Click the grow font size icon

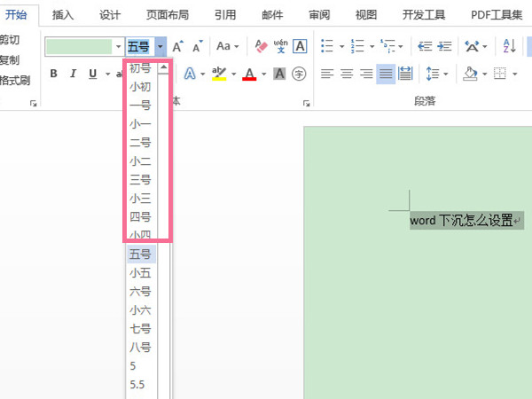(x=178, y=46)
